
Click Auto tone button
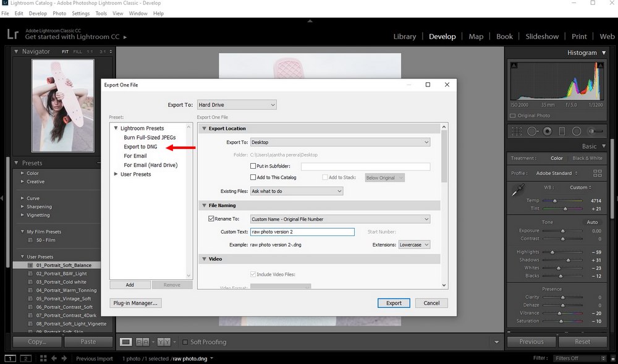(x=592, y=222)
